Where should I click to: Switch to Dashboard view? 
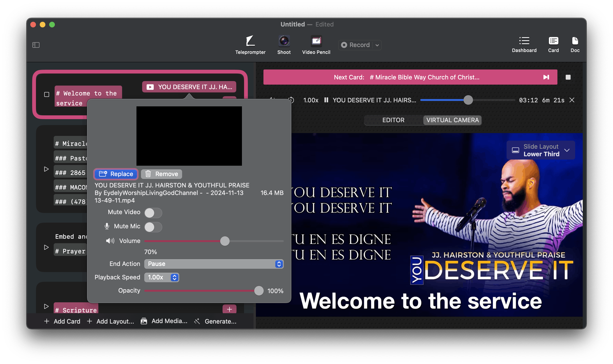[x=524, y=44]
